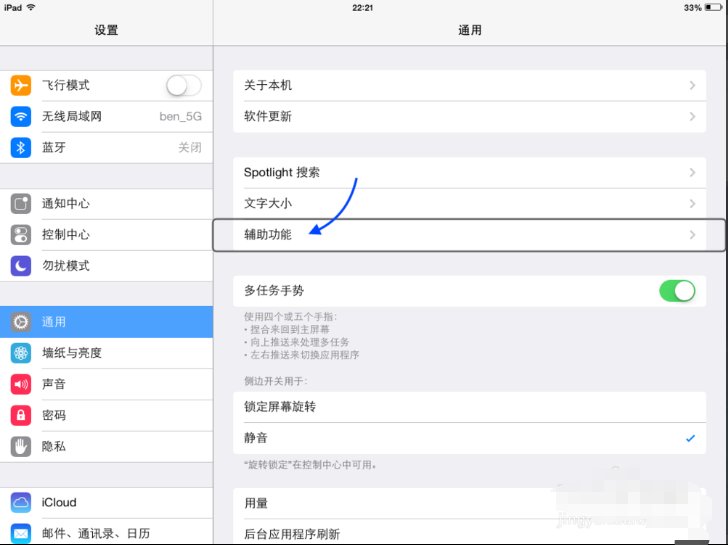
Task: Tap the Control Center (控制中心) icon
Action: (21, 235)
